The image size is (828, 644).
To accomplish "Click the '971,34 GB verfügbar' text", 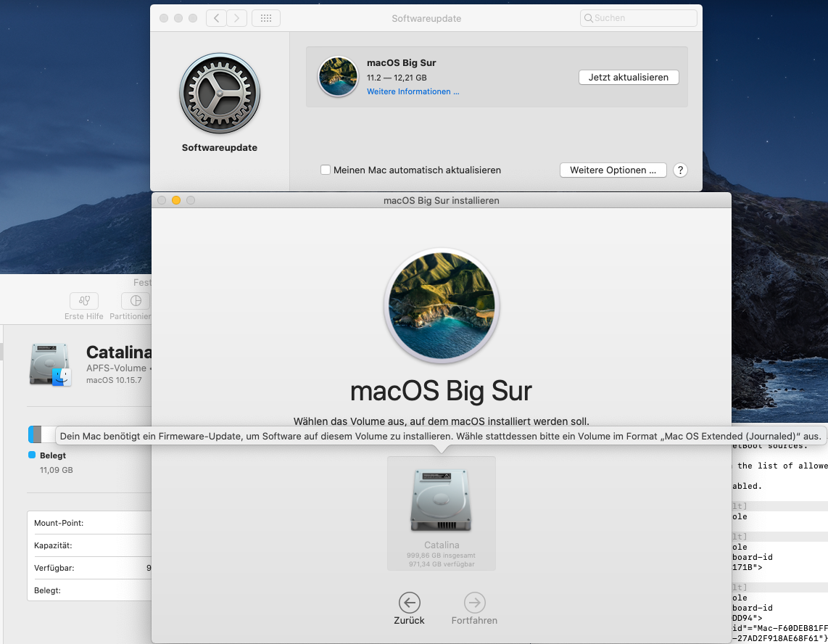I will 442,563.
